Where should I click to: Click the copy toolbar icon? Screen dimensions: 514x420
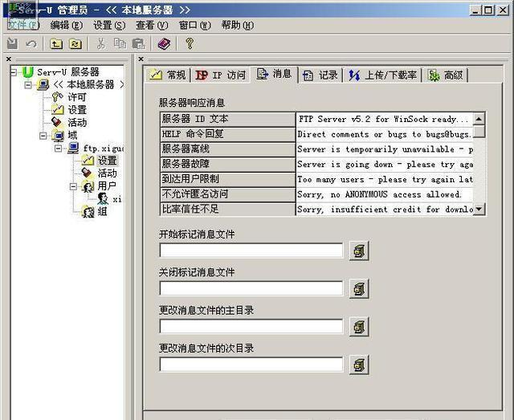120,43
